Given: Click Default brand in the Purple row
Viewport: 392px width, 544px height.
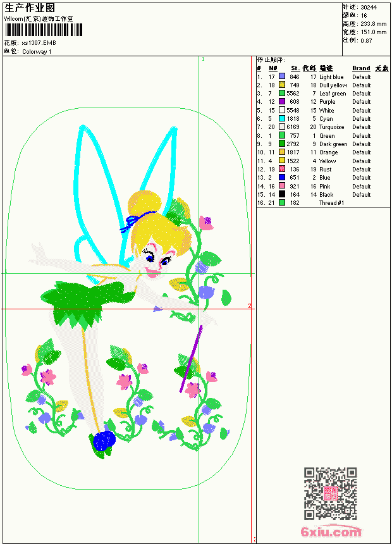Looking at the screenshot, I should pyautogui.click(x=362, y=102).
